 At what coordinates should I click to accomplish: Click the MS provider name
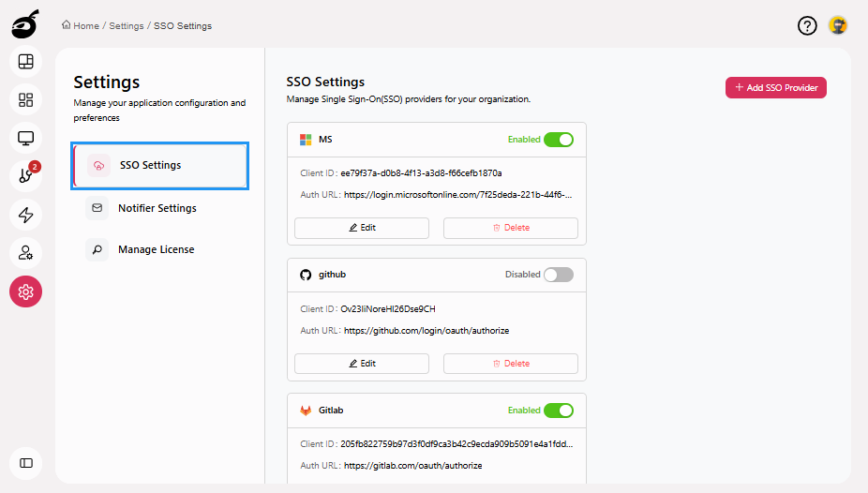(325, 140)
